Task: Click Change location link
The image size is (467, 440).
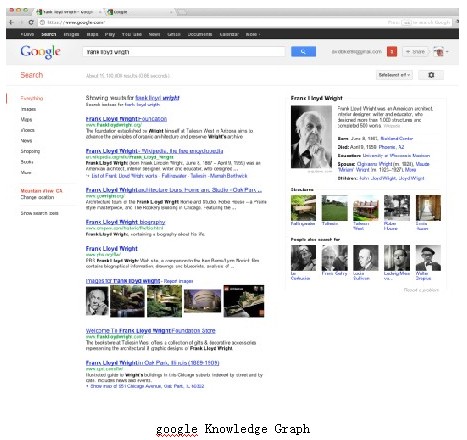Action: [x=37, y=197]
